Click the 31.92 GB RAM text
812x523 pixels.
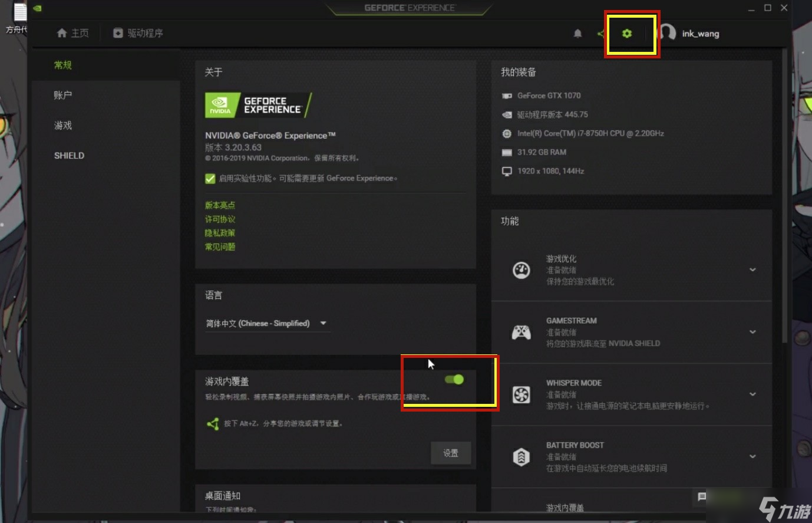point(542,152)
